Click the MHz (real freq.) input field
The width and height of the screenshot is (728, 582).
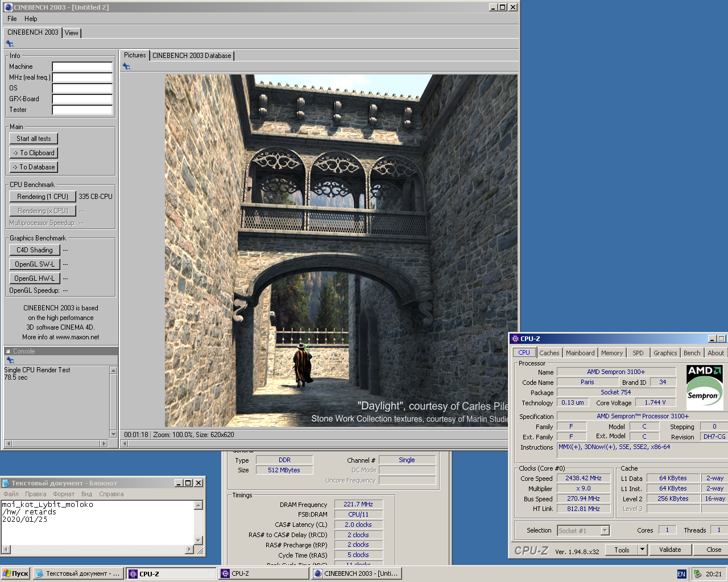[x=82, y=77]
